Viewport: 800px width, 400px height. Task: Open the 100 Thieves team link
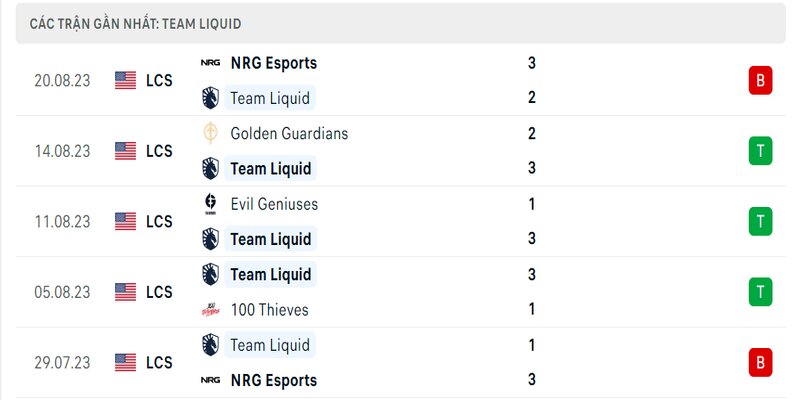pos(269,310)
